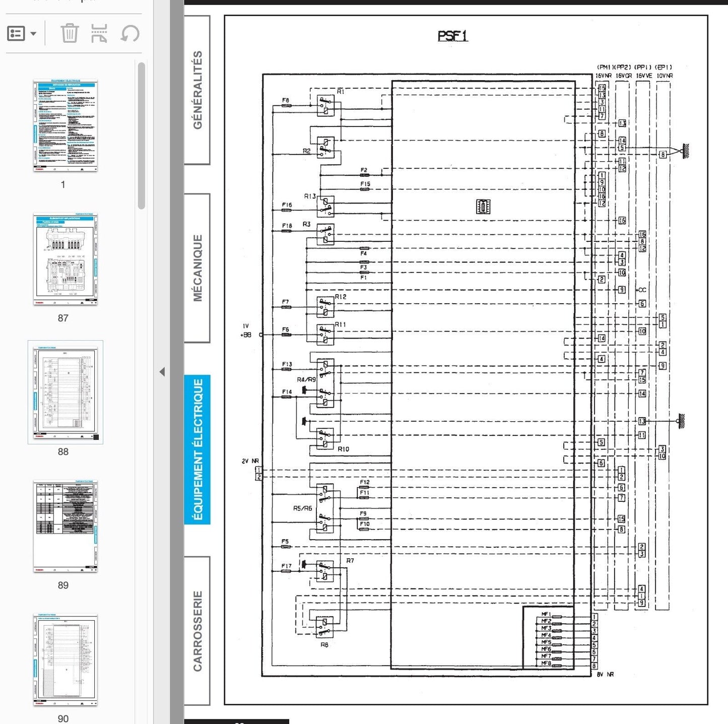
Task: Select the ÉQUIPEMENT ÉLECTRIQUE tab
Action: pos(197,449)
